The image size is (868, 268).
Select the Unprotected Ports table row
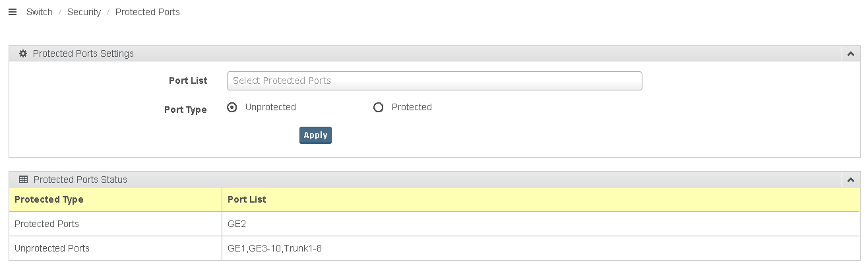click(x=52, y=248)
